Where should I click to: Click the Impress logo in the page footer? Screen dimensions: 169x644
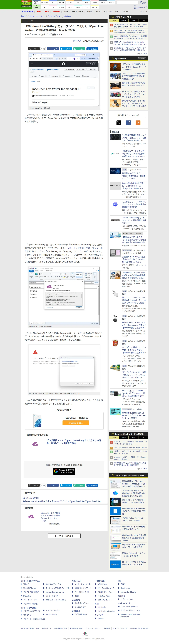point(85,635)
